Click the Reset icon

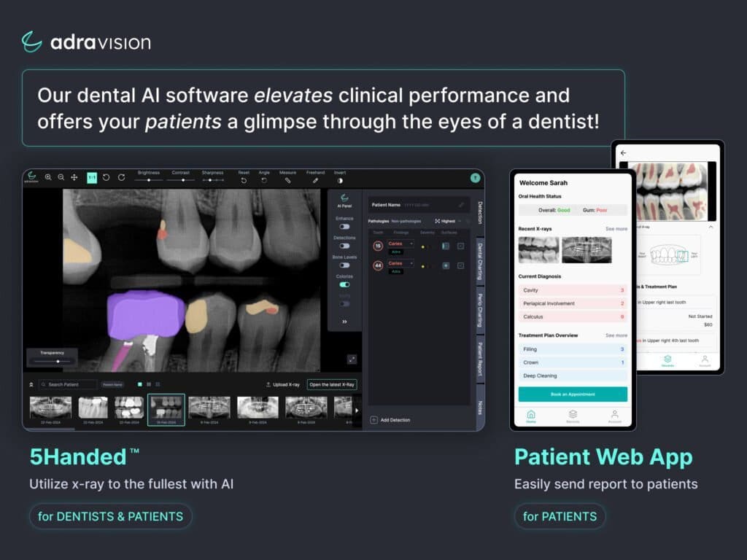244,181
